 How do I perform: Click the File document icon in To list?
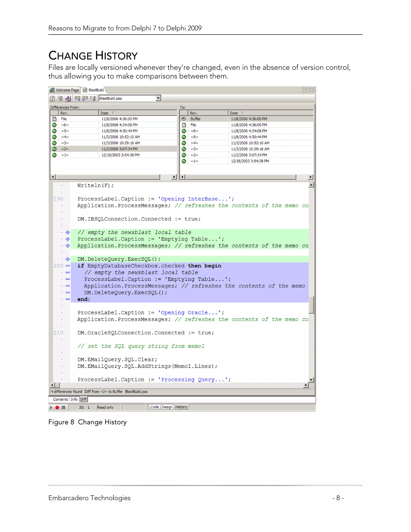[x=184, y=125]
